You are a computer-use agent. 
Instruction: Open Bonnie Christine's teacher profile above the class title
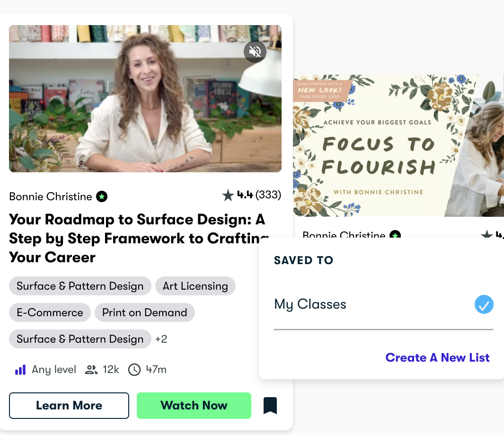pyautogui.click(x=51, y=196)
